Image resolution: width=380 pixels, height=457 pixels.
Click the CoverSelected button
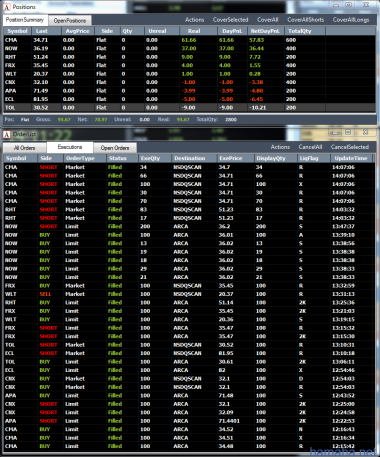coord(230,20)
